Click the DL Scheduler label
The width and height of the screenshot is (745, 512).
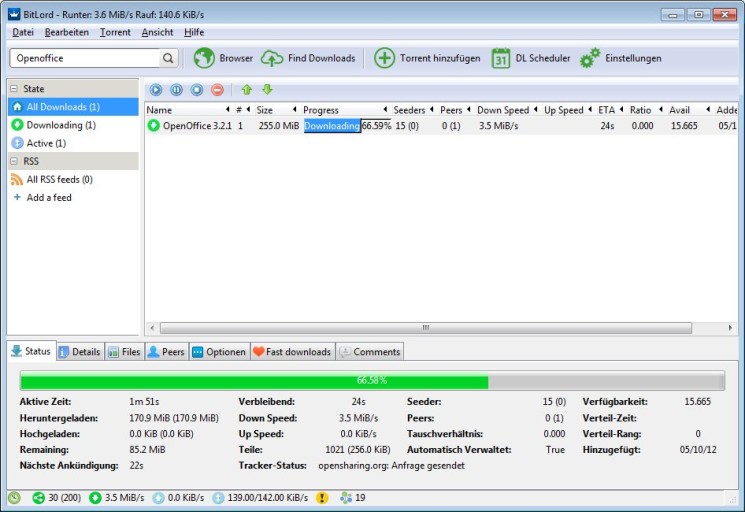pyautogui.click(x=543, y=58)
